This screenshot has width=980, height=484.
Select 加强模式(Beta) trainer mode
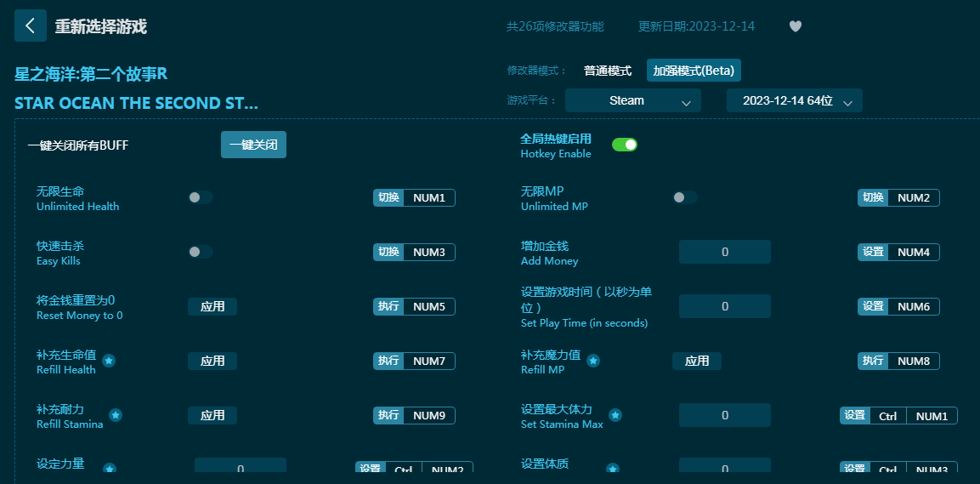click(694, 71)
